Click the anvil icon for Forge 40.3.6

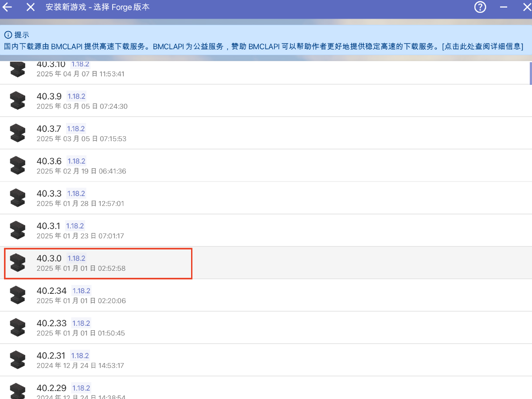(18, 166)
